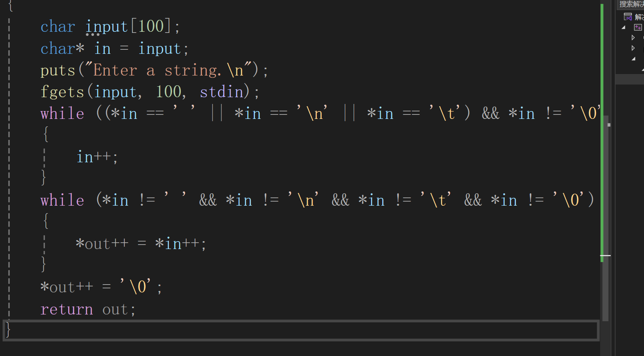The image size is (644, 356).
Task: Click the puts("Enter a string.\n") line
Action: (154, 70)
